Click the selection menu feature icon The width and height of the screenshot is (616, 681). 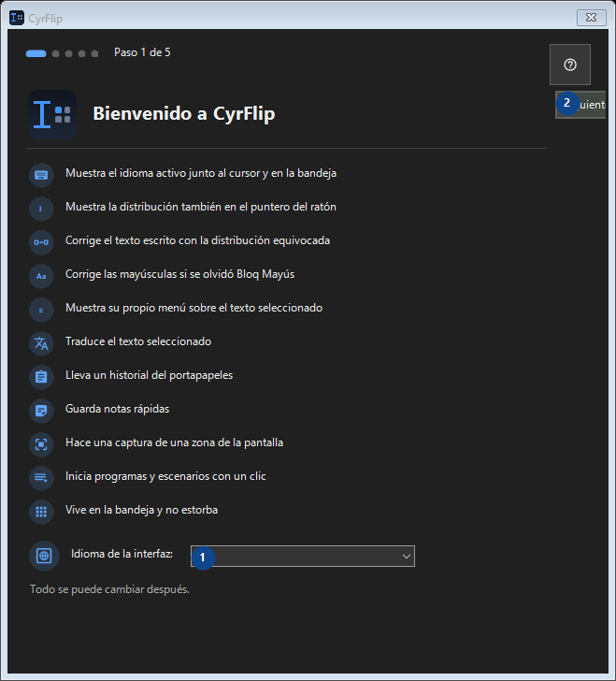[41, 310]
